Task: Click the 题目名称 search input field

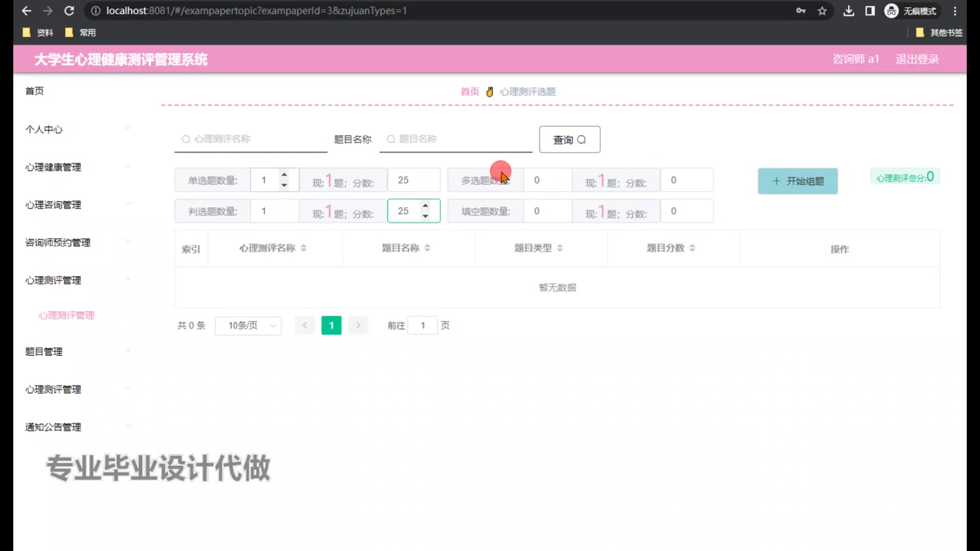Action: click(459, 139)
